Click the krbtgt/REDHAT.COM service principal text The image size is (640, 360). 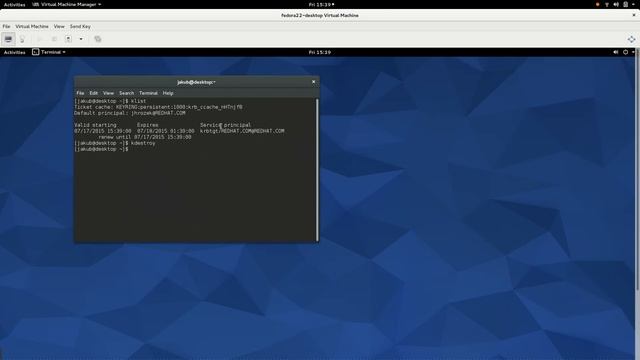(x=242, y=131)
